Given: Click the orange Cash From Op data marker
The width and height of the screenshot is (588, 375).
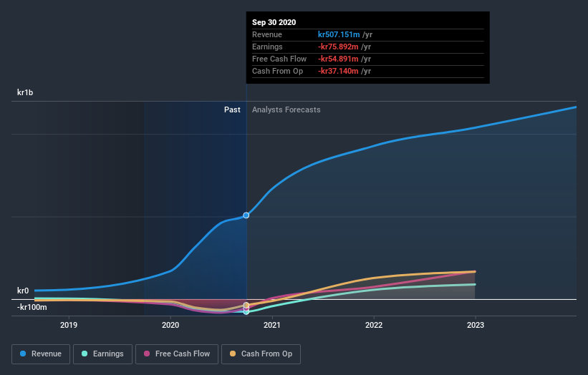Looking at the screenshot, I should point(246,306).
